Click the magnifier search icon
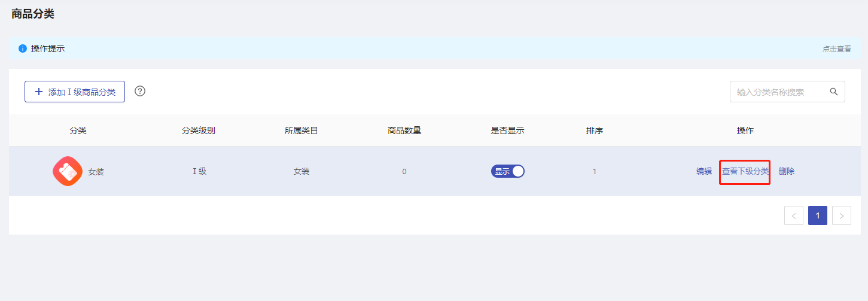Viewport: 868px width, 301px height. point(834,92)
